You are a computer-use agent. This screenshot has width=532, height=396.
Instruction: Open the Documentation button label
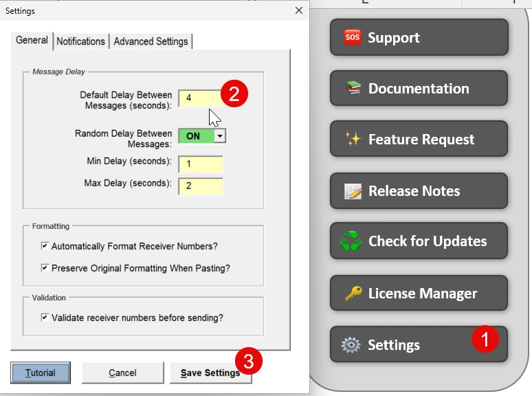tap(419, 88)
